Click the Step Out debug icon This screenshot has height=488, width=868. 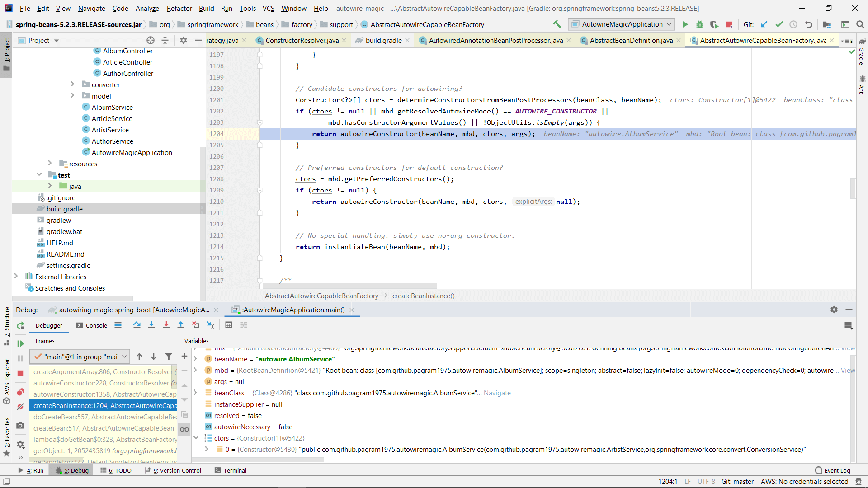(x=181, y=325)
